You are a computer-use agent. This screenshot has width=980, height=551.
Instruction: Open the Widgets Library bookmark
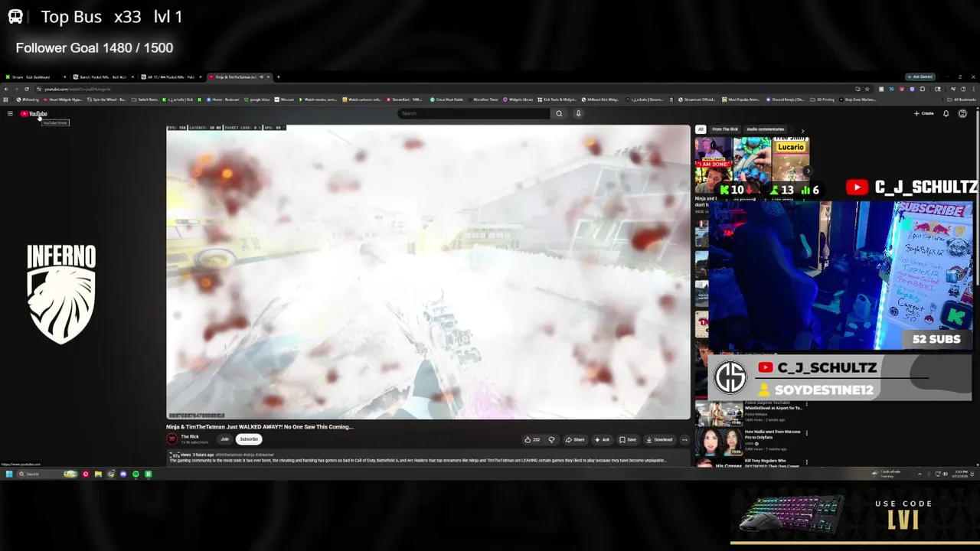(x=518, y=99)
